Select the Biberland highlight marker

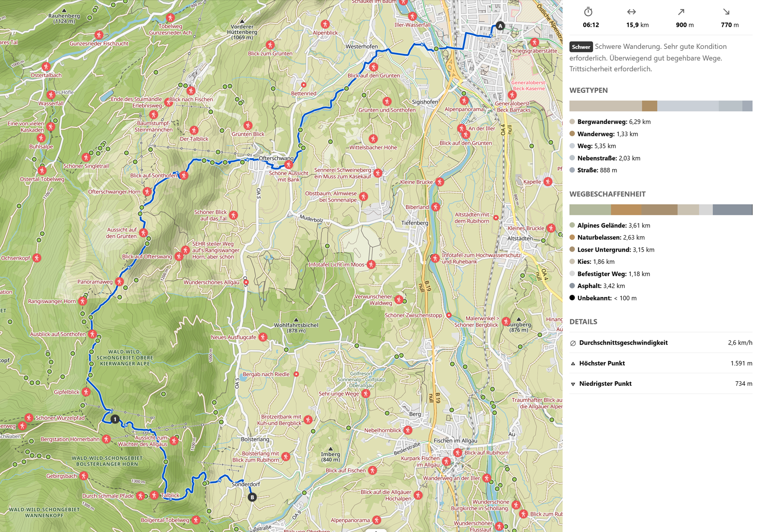coord(436,207)
